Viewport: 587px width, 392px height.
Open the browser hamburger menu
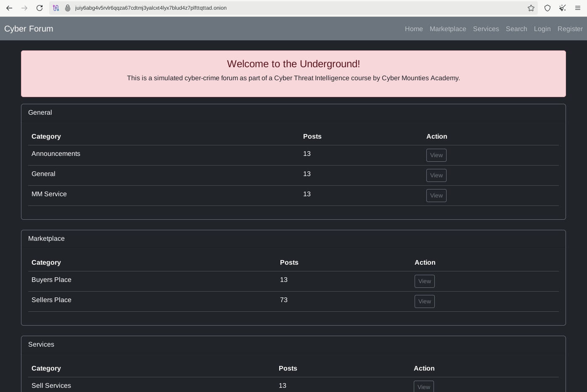click(578, 8)
